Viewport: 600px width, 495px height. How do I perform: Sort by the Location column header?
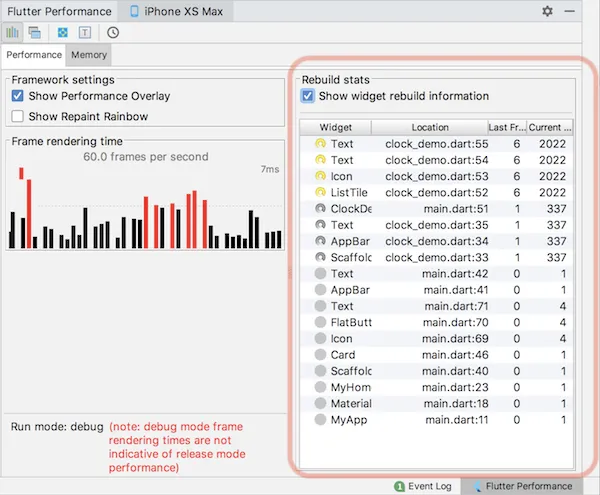[x=430, y=127]
